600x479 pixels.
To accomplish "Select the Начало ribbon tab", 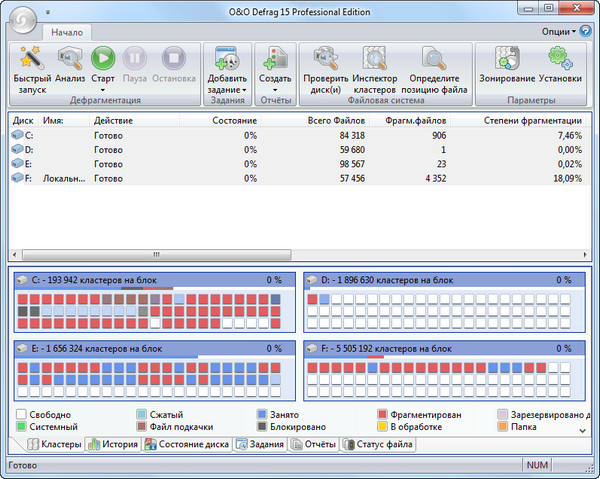I will [68, 32].
